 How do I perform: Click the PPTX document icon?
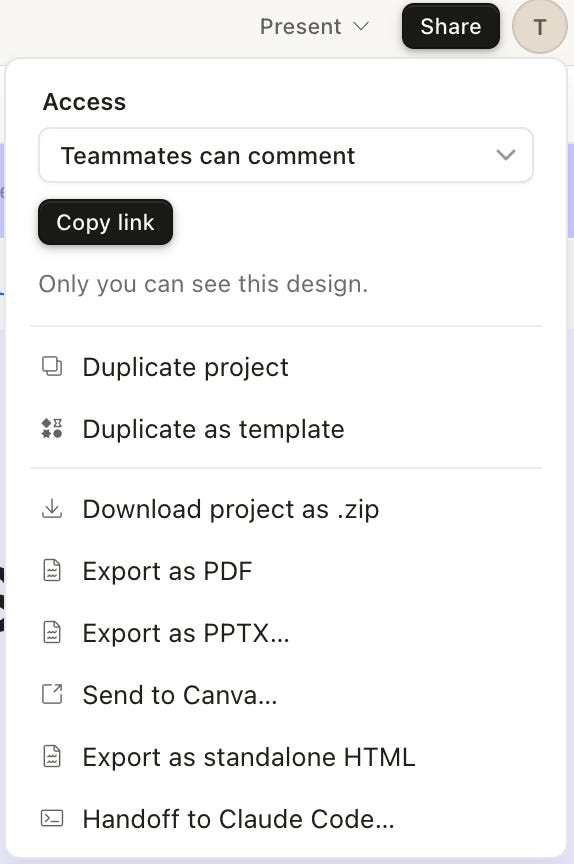pos(52,633)
